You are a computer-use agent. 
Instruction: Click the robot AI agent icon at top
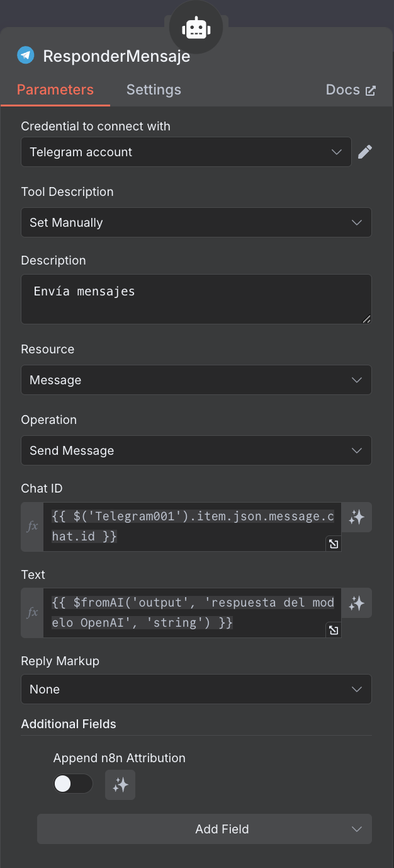(x=195, y=28)
